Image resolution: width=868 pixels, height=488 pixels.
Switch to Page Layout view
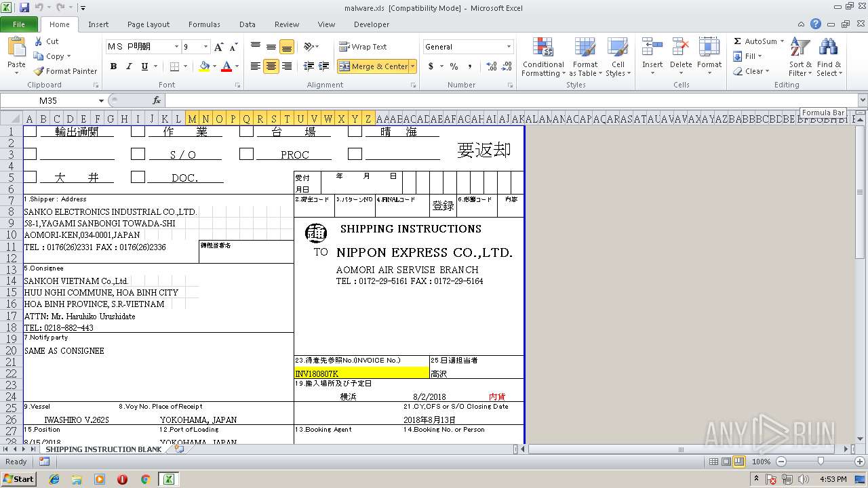pyautogui.click(x=726, y=462)
